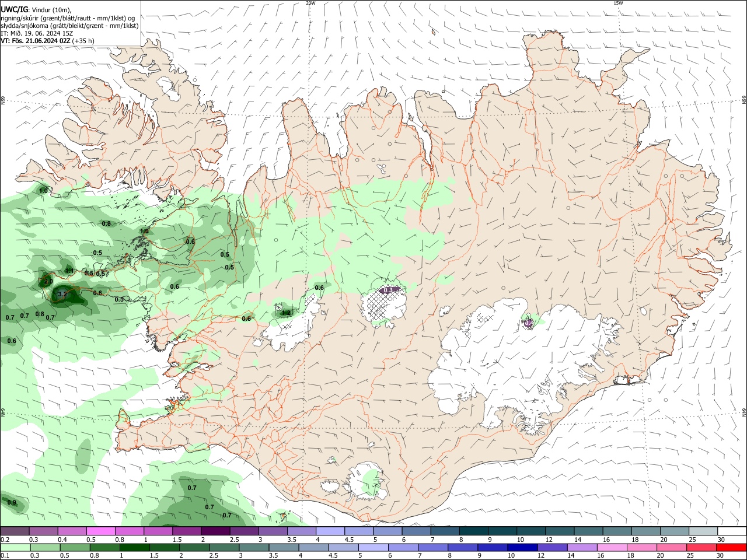Image resolution: width=747 pixels, height=560 pixels.
Task: Click the '1.1' precipitation value on map
Action: [69, 270]
